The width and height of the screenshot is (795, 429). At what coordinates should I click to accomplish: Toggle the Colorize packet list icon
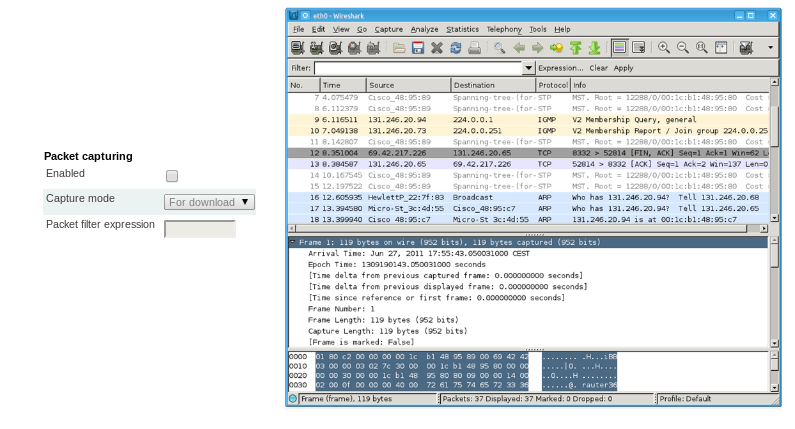click(x=619, y=47)
